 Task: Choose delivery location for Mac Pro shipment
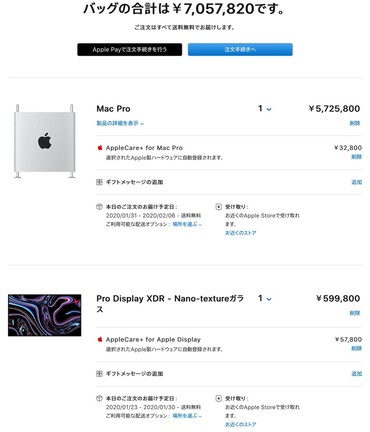(x=187, y=224)
